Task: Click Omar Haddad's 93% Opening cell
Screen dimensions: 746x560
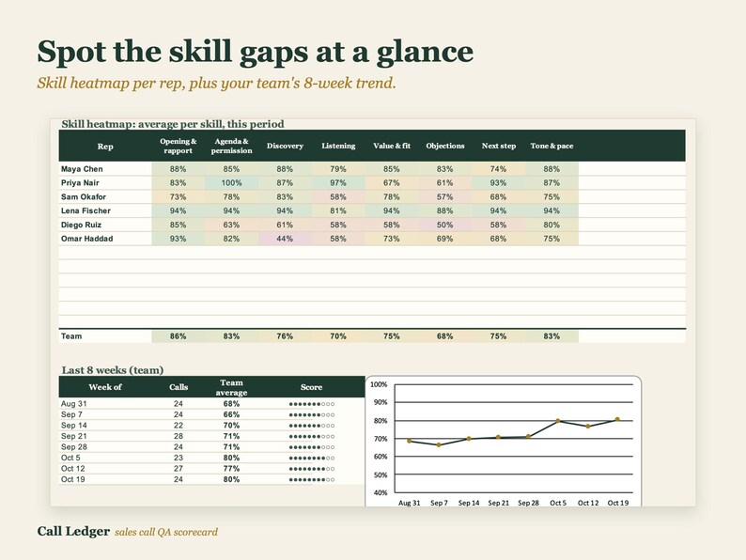Action: coord(178,239)
